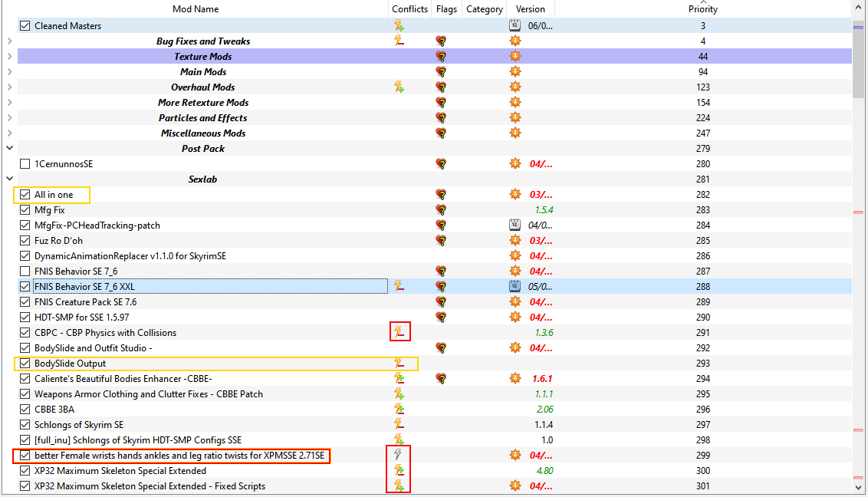Image resolution: width=868 pixels, height=497 pixels.
Task: Uncheck the Cleaned Masters mod
Action: pyautogui.click(x=25, y=25)
